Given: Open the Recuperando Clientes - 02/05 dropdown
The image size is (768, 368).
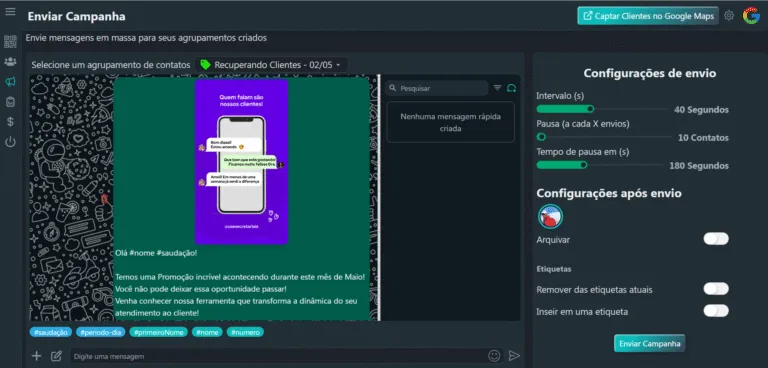Looking at the screenshot, I should tap(271, 65).
